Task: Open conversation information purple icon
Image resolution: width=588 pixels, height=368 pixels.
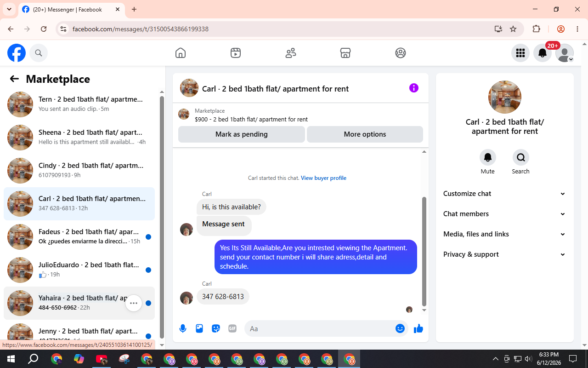Action: [414, 88]
